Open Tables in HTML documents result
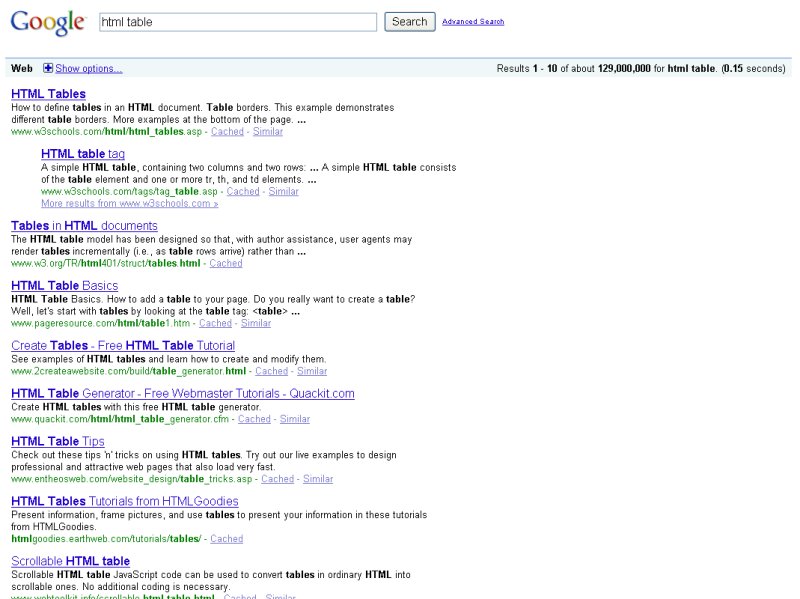 (84, 226)
